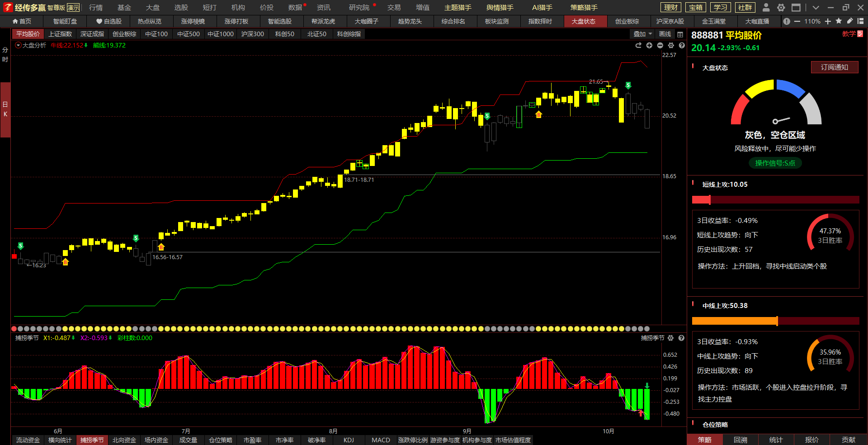Image resolution: width=868 pixels, height=445 pixels.
Task: Click the pencil edit icon in toolbar
Action: pos(849,21)
